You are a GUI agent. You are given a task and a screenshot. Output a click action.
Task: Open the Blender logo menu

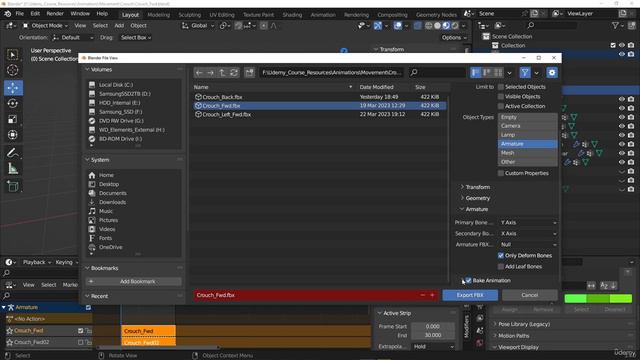tap(7, 13)
